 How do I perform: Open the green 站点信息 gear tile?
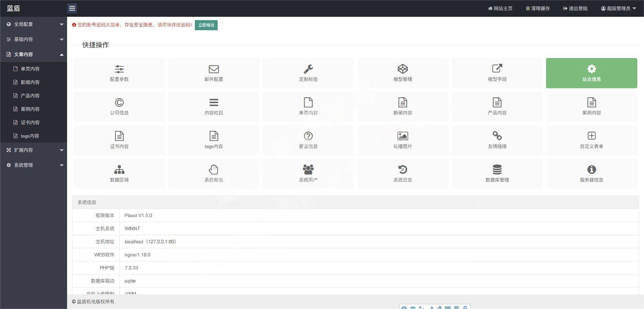point(592,73)
